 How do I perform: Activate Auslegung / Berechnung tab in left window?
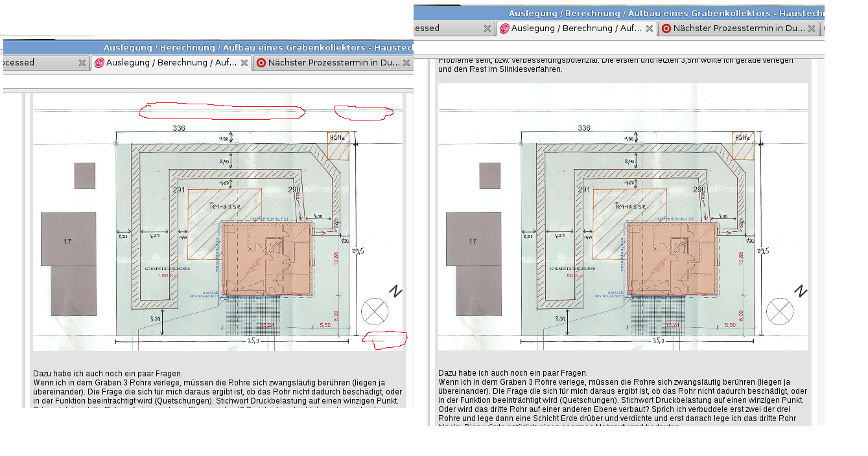pos(172,63)
